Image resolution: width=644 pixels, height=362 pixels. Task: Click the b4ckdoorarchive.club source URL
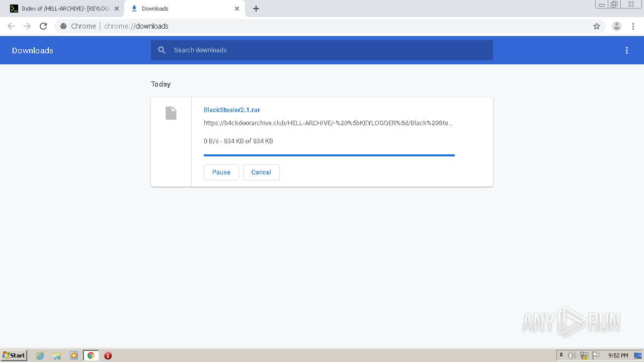pos(328,123)
